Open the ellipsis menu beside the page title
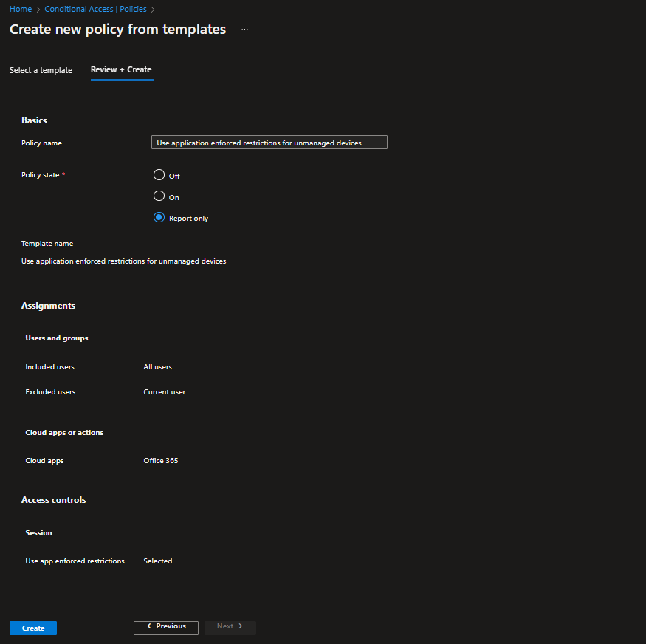 click(244, 30)
